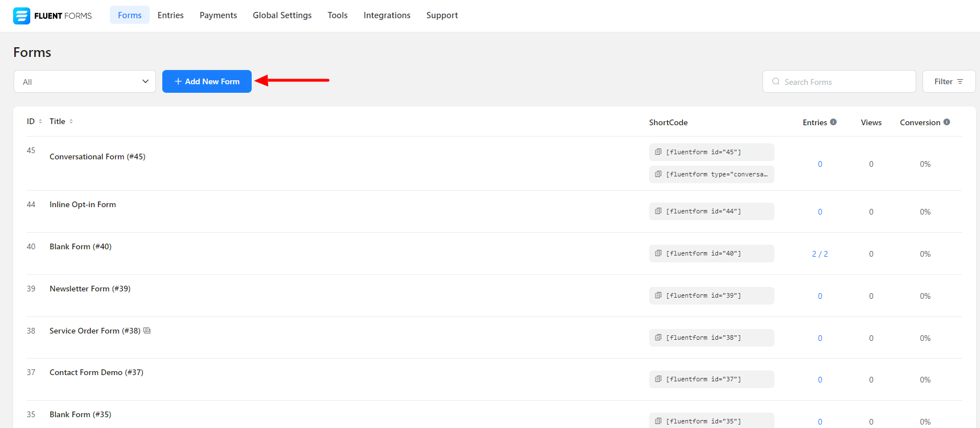The image size is (980, 428).
Task: Click the Add New Form button
Action: coord(207,81)
